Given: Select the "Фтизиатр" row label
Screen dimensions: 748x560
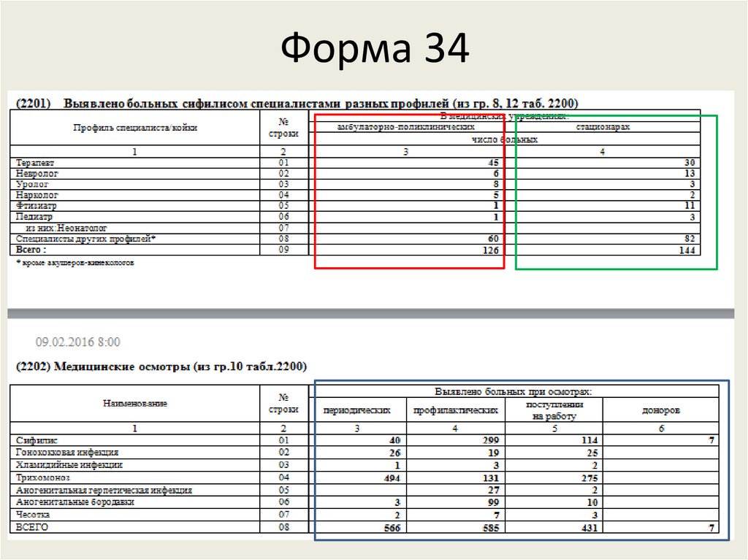Looking at the screenshot, I should [36, 206].
